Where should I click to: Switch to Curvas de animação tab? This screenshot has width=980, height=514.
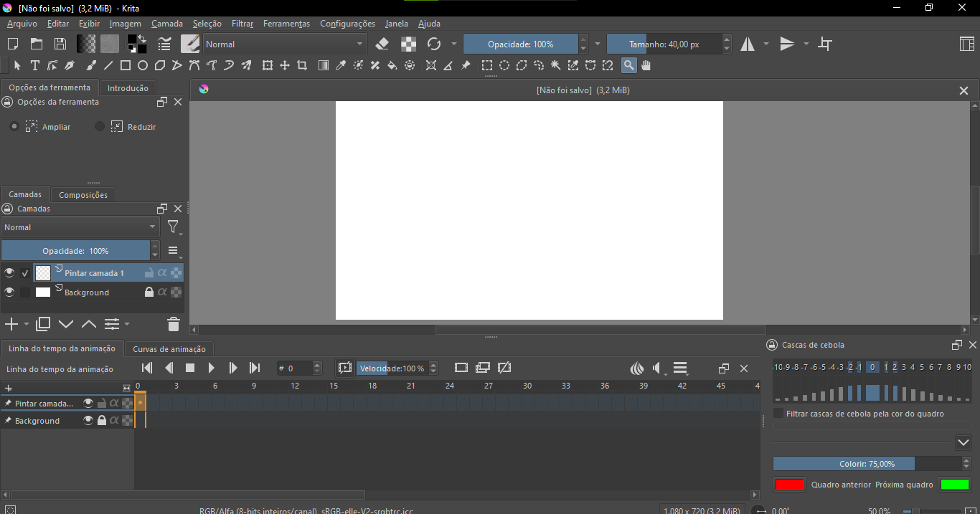point(169,349)
